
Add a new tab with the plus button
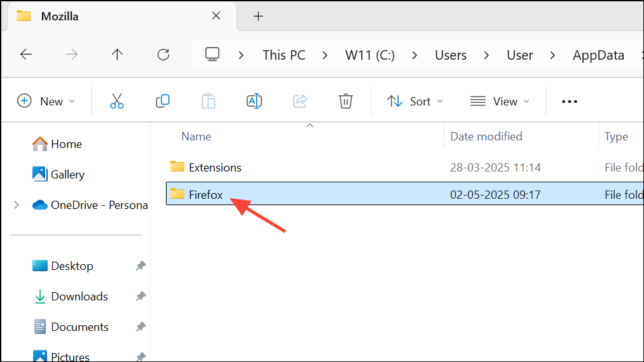[x=258, y=17]
